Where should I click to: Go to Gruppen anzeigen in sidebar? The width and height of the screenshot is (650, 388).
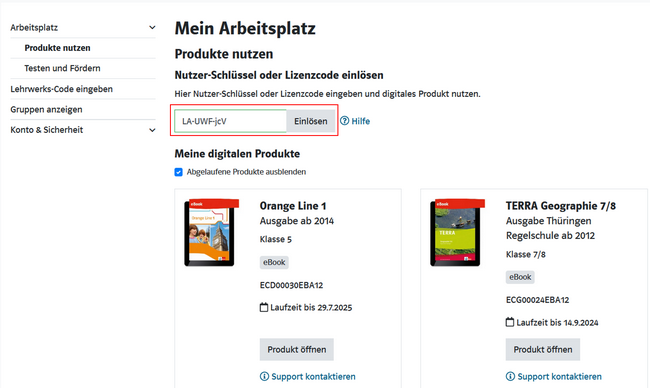tap(46, 109)
